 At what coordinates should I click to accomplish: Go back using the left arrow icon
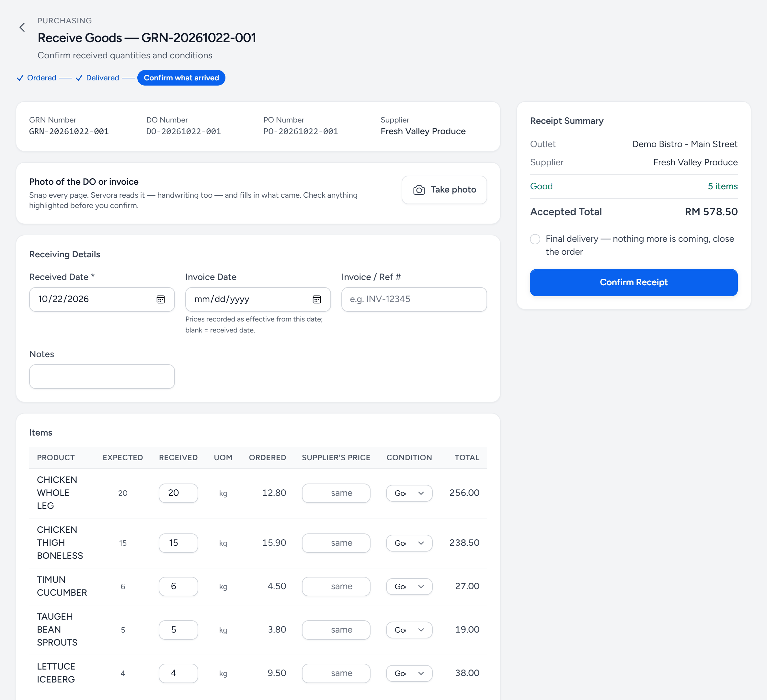tap(22, 28)
